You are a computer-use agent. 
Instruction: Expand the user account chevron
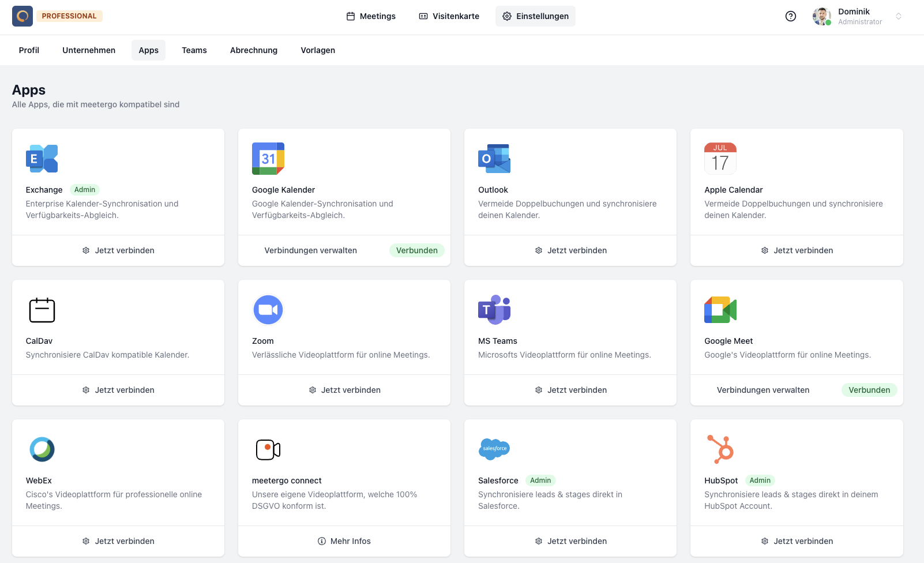pyautogui.click(x=898, y=16)
